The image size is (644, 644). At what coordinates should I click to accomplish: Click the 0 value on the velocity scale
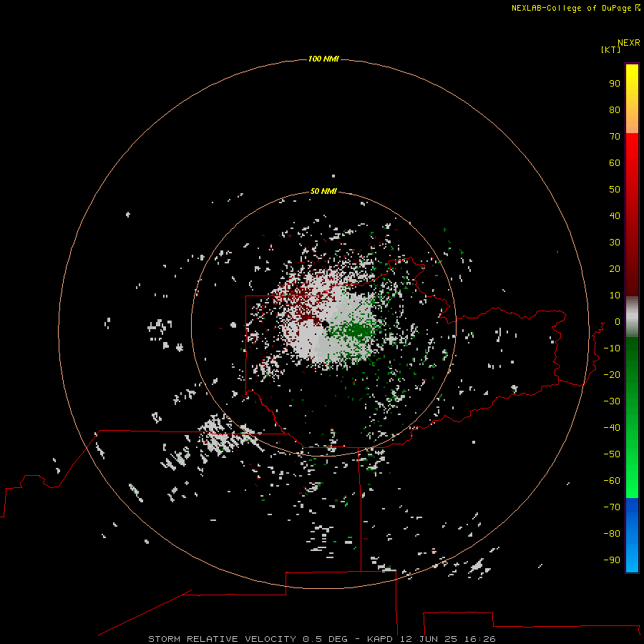click(618, 322)
